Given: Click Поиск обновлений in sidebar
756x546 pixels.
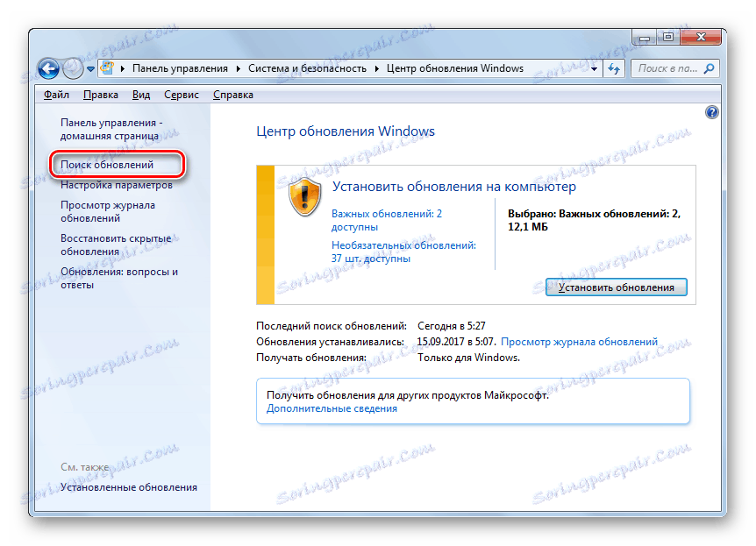Looking at the screenshot, I should coord(107,165).
